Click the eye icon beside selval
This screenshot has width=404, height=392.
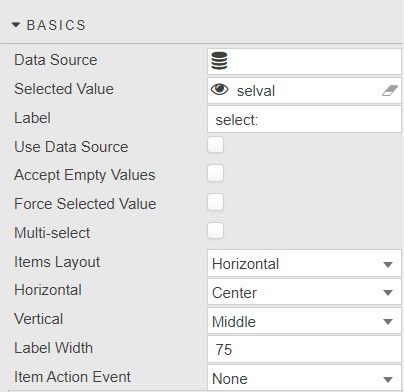(x=220, y=89)
